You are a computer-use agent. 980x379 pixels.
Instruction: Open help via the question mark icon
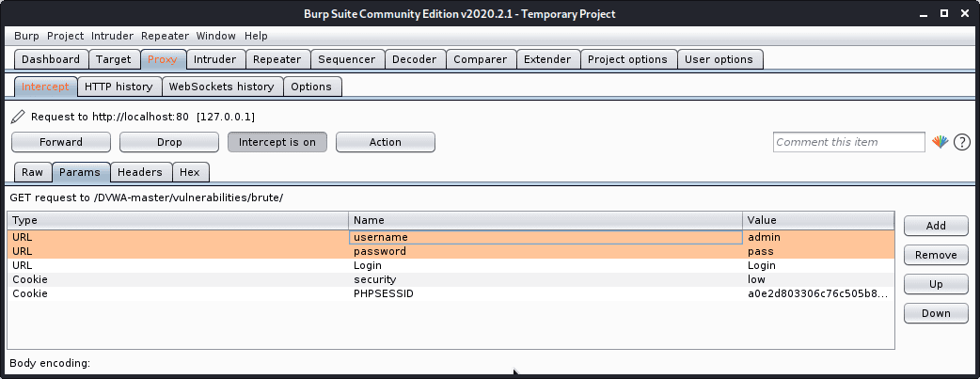point(962,142)
